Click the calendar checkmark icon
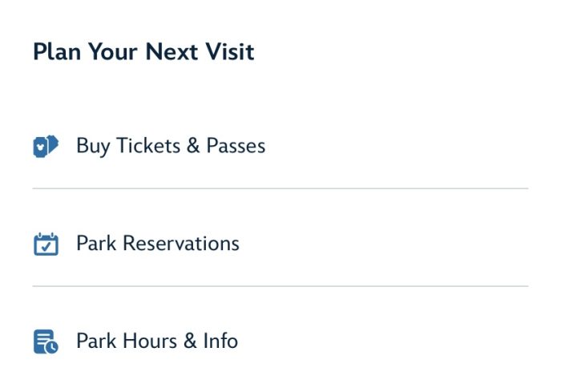The image size is (561, 392). [46, 244]
